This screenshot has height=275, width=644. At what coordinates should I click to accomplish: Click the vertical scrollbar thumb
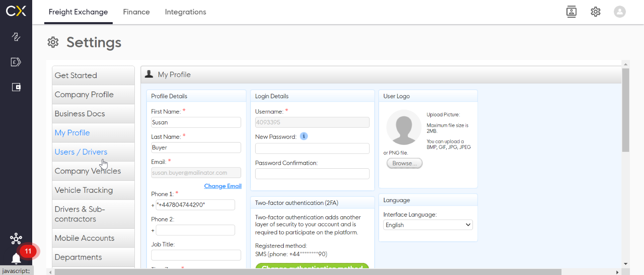625,110
